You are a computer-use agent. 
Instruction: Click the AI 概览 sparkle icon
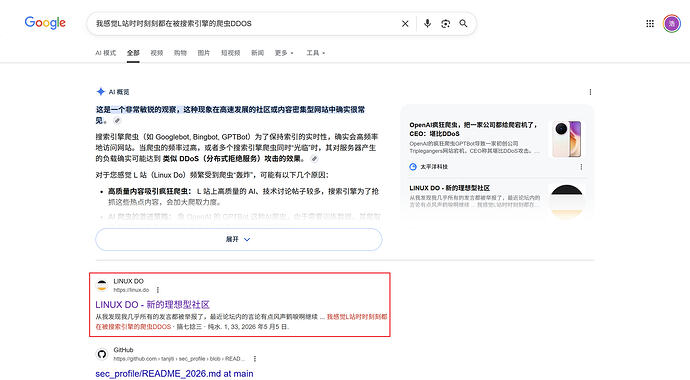point(101,91)
